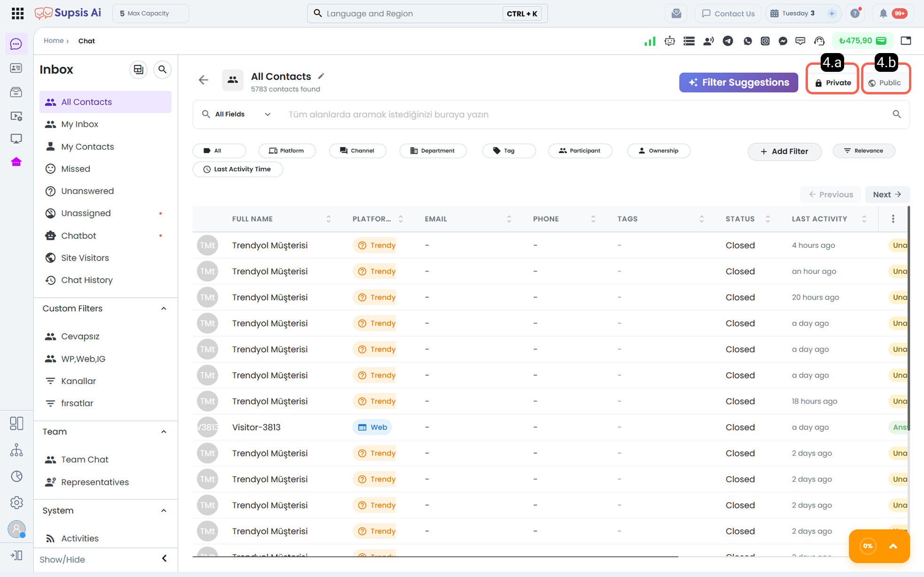Click the user avatar in left rail
This screenshot has width=924, height=577.
16,529
